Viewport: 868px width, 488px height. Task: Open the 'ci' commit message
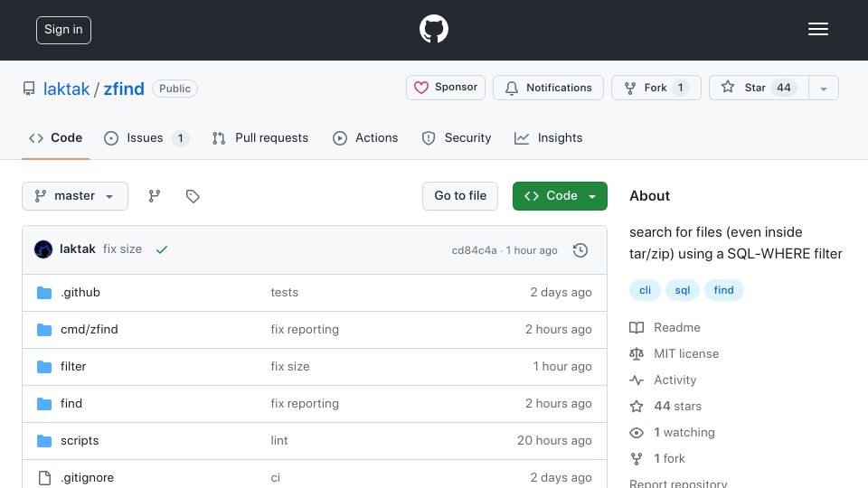(276, 477)
